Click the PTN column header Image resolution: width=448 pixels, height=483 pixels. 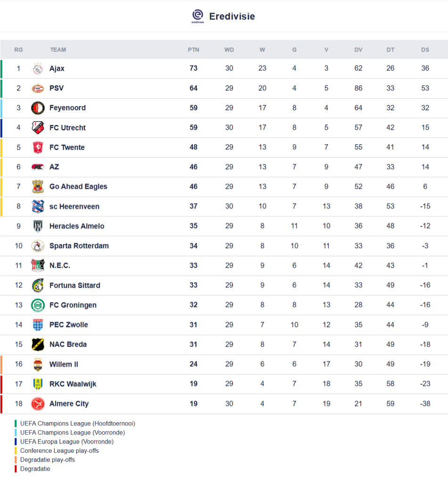193,50
